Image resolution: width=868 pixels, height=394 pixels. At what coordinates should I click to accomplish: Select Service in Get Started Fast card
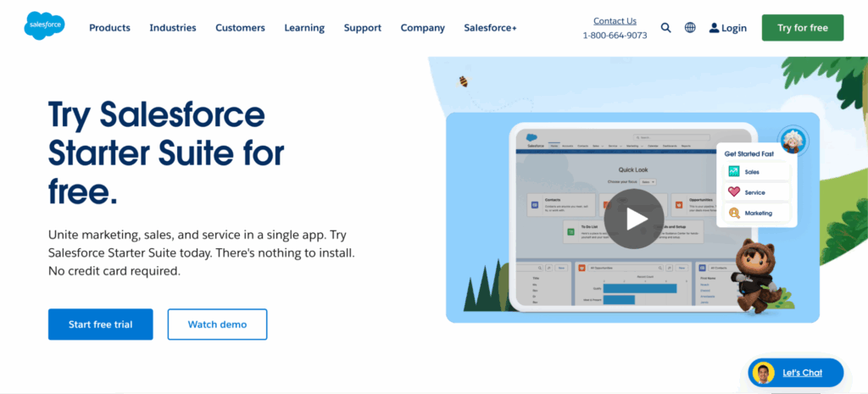757,192
